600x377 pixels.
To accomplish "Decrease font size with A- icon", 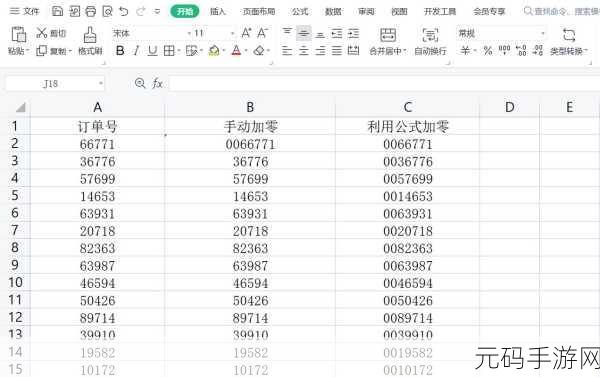I will click(x=262, y=33).
